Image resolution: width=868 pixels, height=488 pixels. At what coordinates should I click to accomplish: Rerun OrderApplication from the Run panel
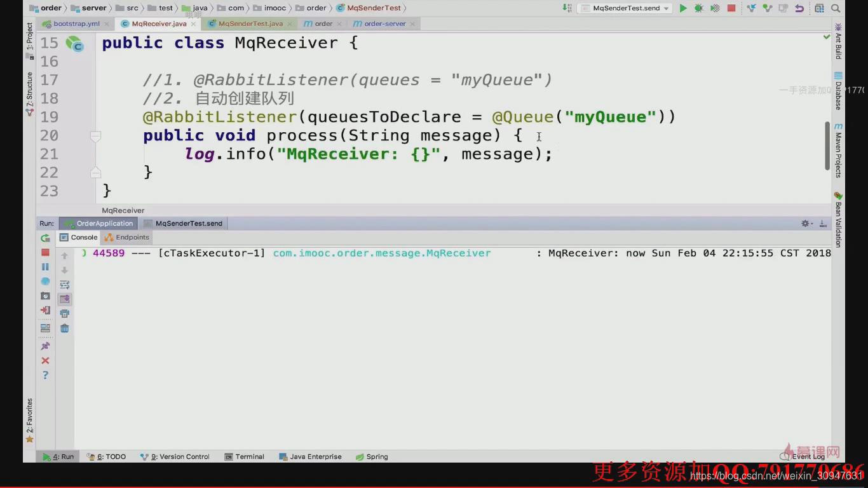coord(45,238)
